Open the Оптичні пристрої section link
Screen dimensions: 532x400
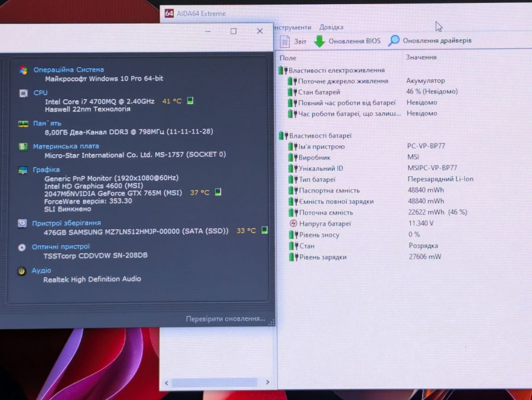61,246
